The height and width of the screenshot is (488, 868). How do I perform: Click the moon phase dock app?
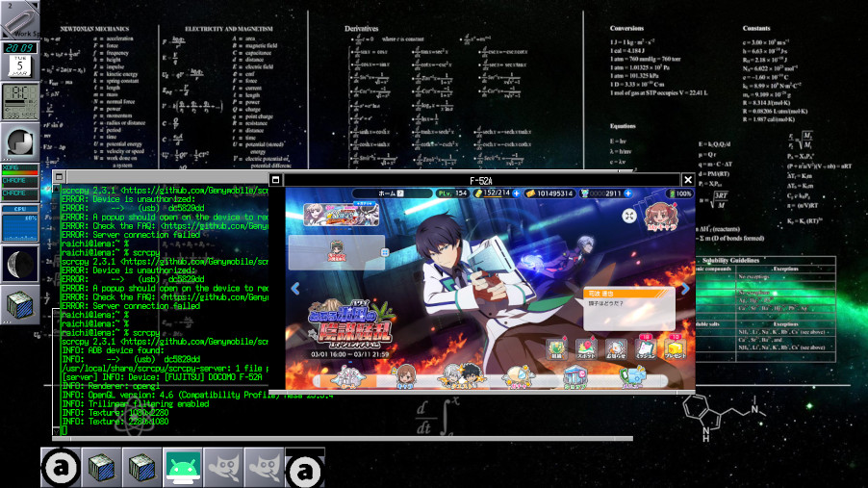point(20,264)
